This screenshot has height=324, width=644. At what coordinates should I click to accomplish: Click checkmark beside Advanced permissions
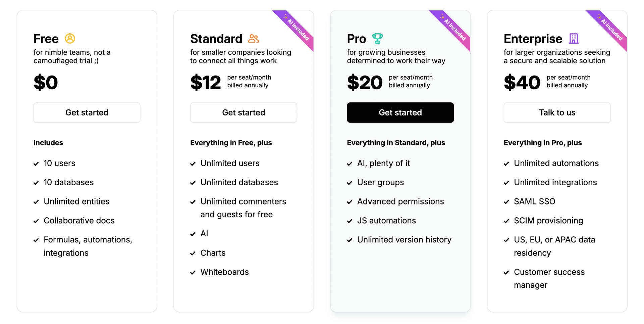(x=350, y=202)
